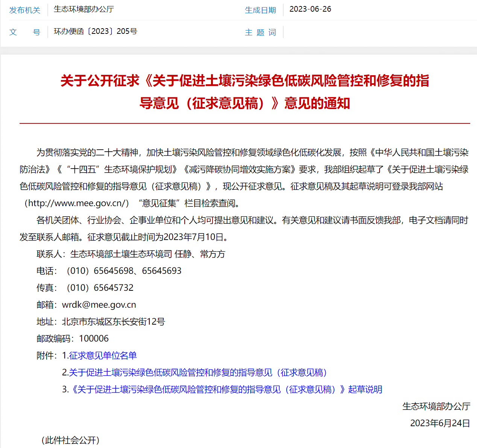The image size is (477, 448).
Task: Click the 文号 label
Action: click(x=24, y=32)
